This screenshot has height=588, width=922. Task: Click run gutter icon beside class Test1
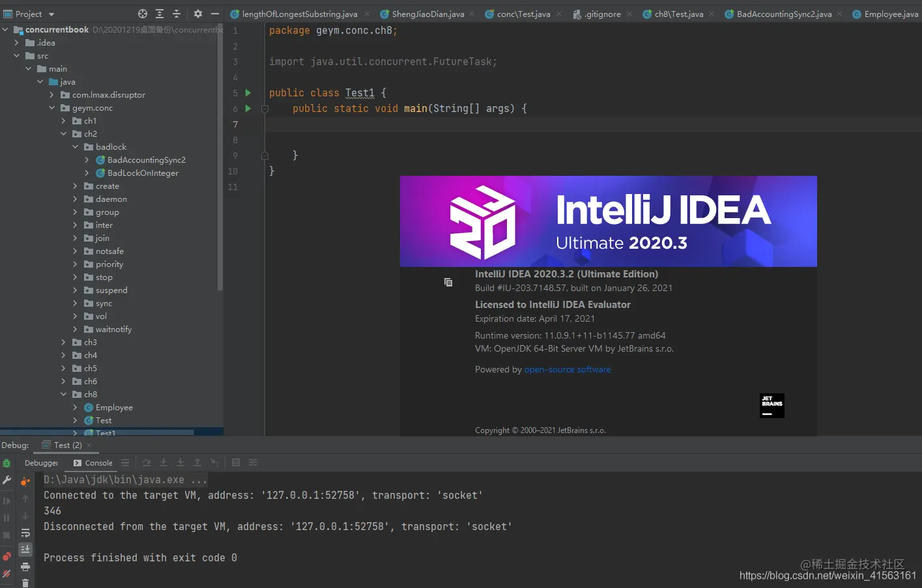click(x=248, y=93)
